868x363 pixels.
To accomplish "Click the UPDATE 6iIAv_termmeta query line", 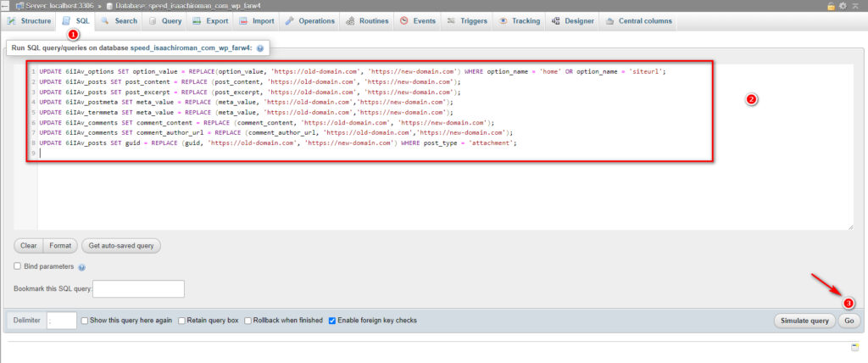I will click(247, 113).
